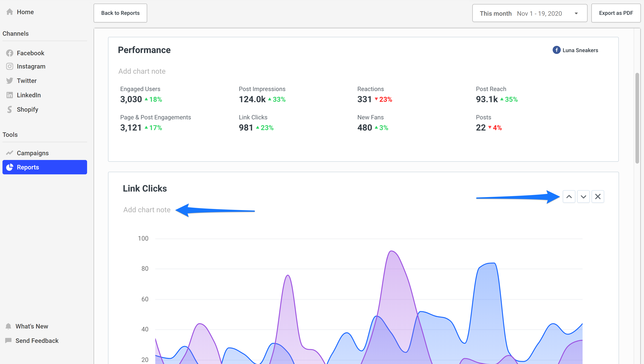Click the Export as PDF button

point(616,13)
